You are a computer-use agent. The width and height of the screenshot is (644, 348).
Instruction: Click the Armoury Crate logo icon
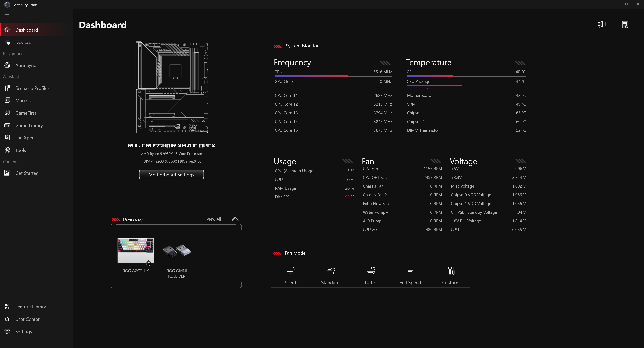pyautogui.click(x=7, y=5)
